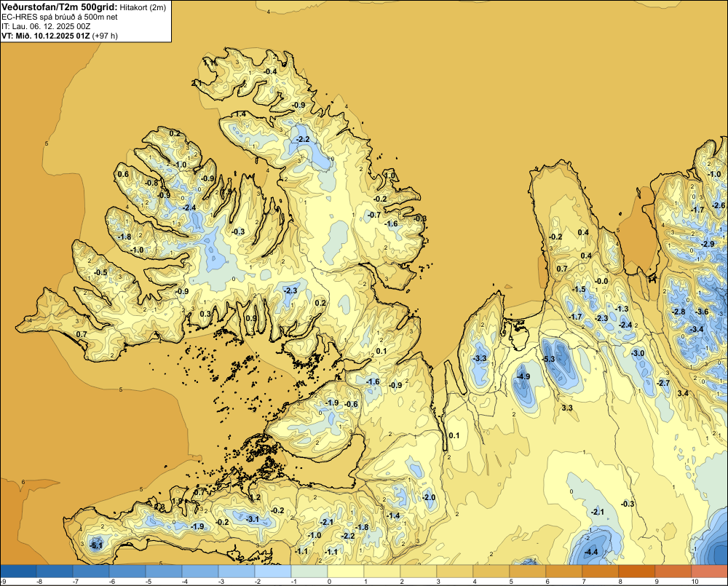Click the '-5.3' temperature label on the map
Screen dimensions: 728x586
click(548, 359)
